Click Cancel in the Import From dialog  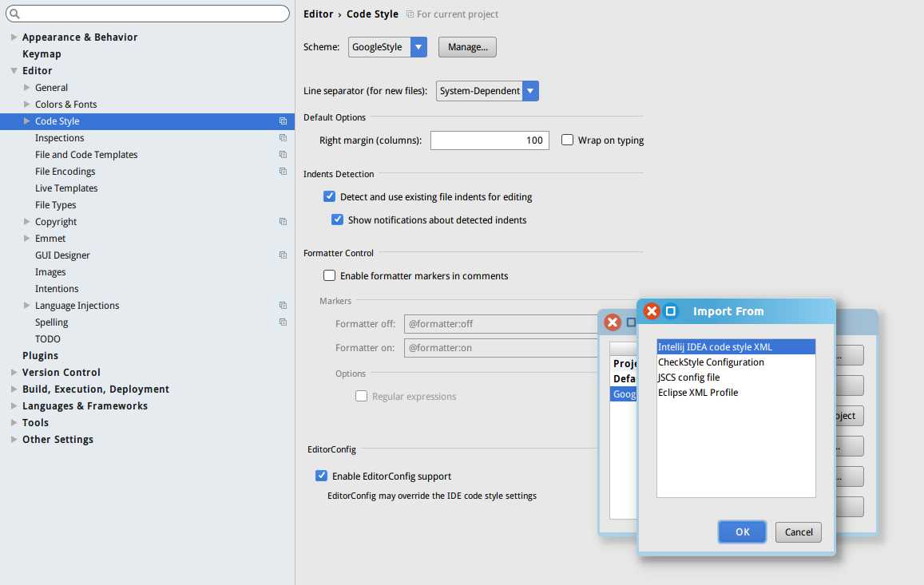tap(799, 532)
